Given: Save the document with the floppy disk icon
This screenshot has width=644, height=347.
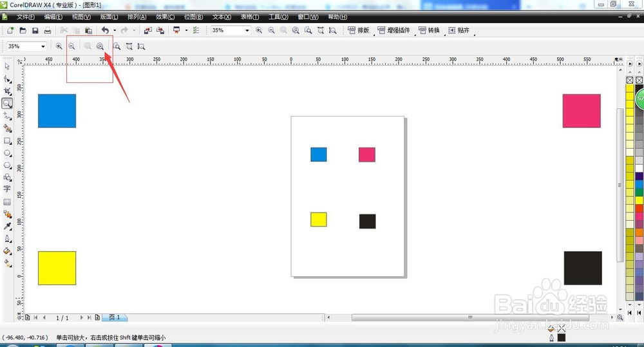Looking at the screenshot, I should coord(35,30).
